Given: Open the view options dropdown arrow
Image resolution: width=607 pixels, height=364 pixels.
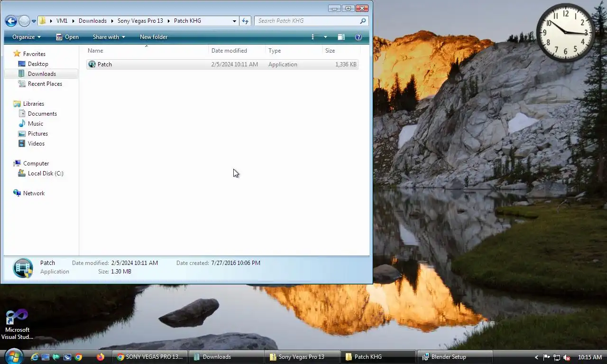Looking at the screenshot, I should pyautogui.click(x=325, y=37).
